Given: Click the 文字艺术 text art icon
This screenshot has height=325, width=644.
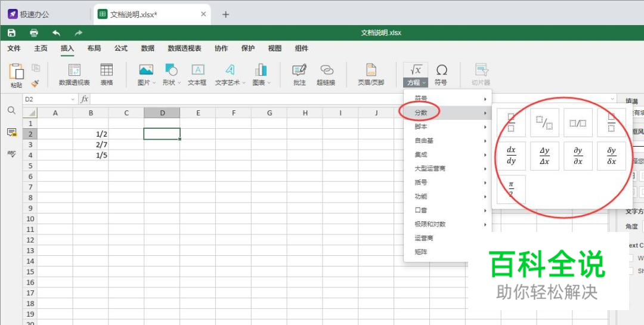Looking at the screenshot, I should coord(230,70).
